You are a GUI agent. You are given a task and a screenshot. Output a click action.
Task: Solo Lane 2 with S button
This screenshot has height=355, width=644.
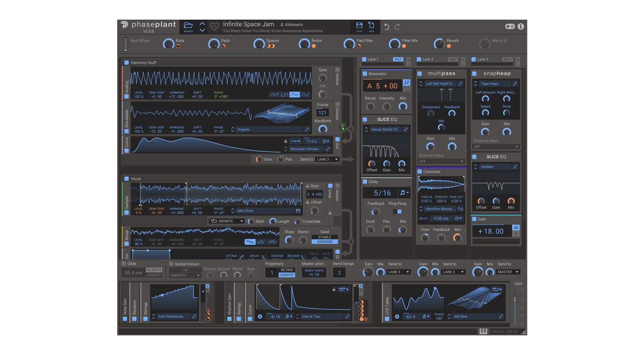point(463,64)
